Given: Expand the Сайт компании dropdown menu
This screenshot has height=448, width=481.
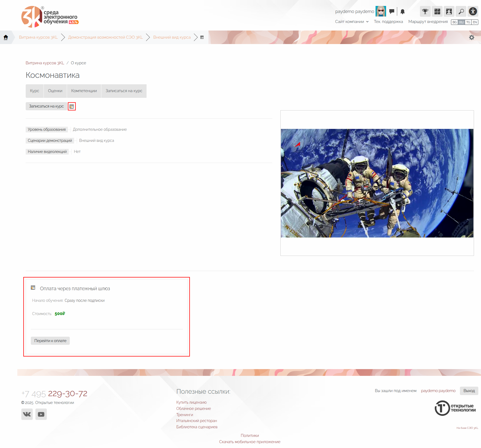Looking at the screenshot, I should point(352,22).
